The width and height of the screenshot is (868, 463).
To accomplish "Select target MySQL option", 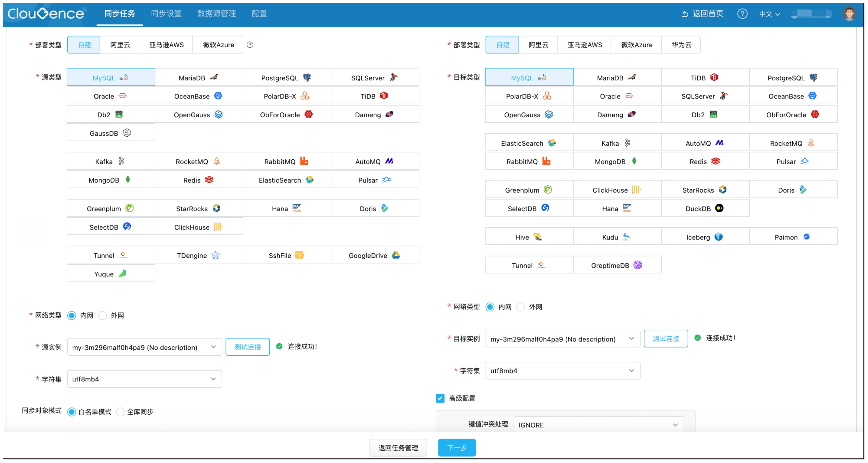I will tap(529, 77).
